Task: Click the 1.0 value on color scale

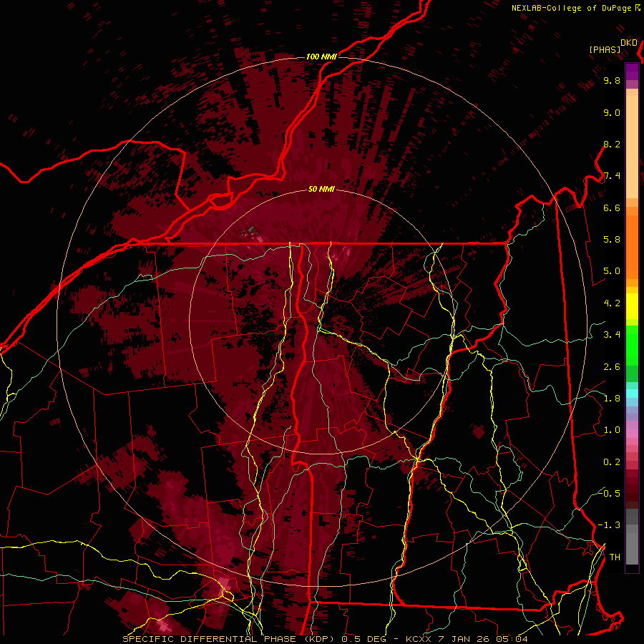Action: click(612, 430)
